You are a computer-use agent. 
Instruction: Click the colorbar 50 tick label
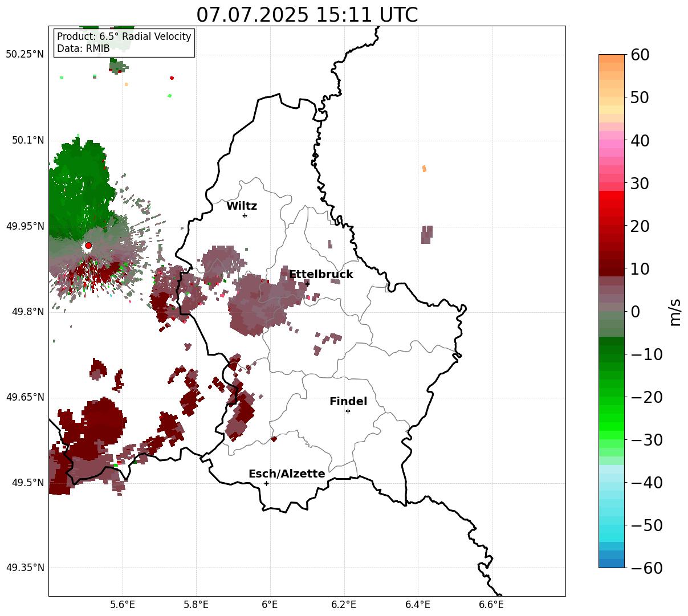tap(640, 97)
